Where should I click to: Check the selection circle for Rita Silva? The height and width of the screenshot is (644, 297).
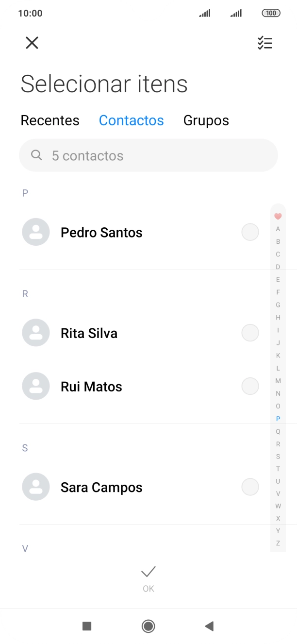(x=250, y=333)
